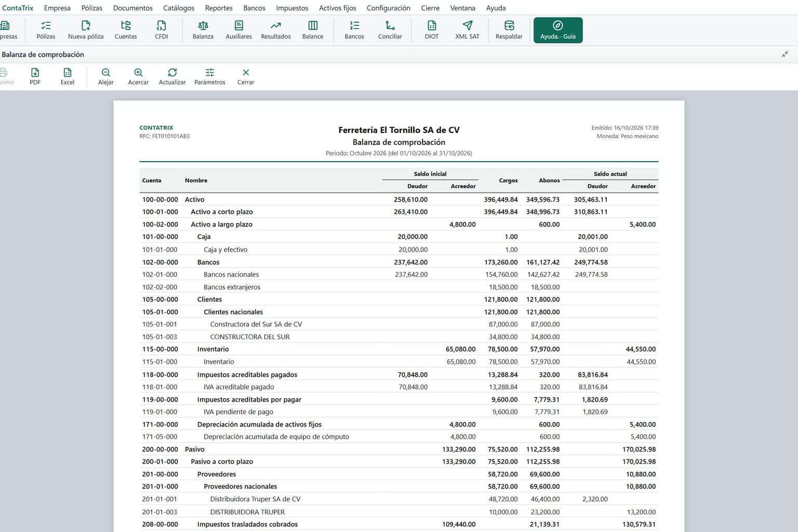Select the row IVA acreditable pagado
The width and height of the screenshot is (798, 532).
(x=398, y=387)
